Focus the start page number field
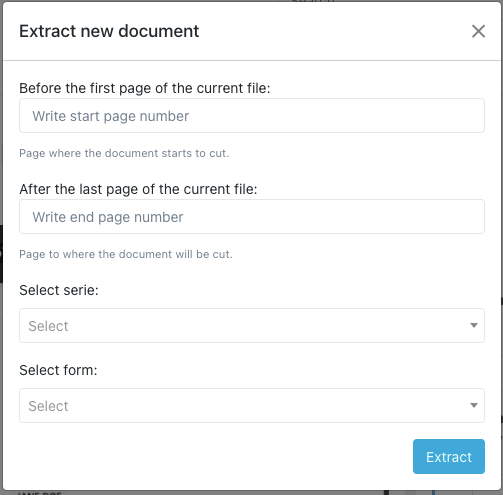This screenshot has width=503, height=495. (252, 116)
